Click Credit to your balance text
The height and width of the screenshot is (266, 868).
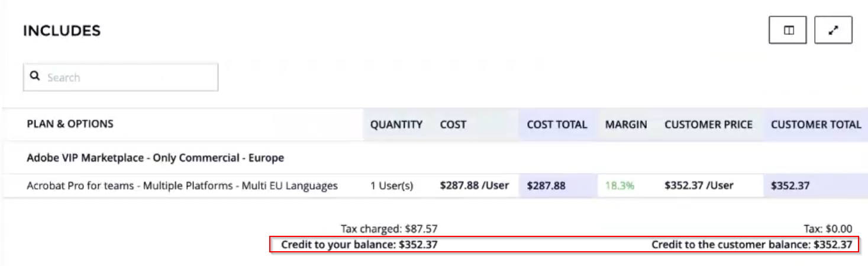click(359, 244)
